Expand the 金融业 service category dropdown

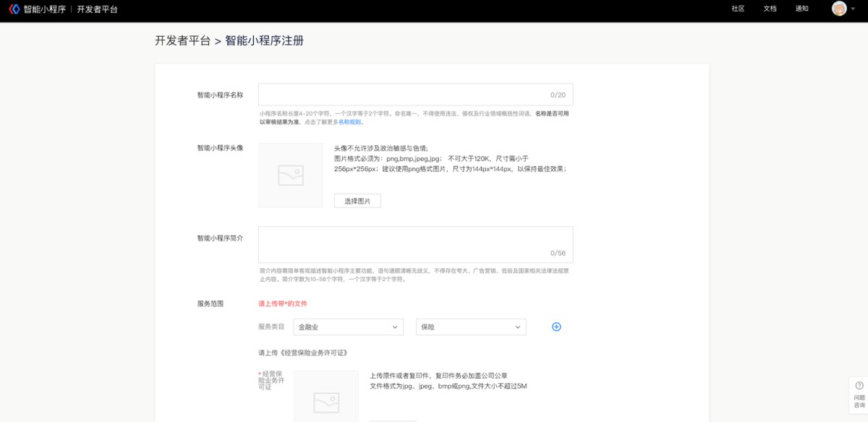pyautogui.click(x=348, y=327)
